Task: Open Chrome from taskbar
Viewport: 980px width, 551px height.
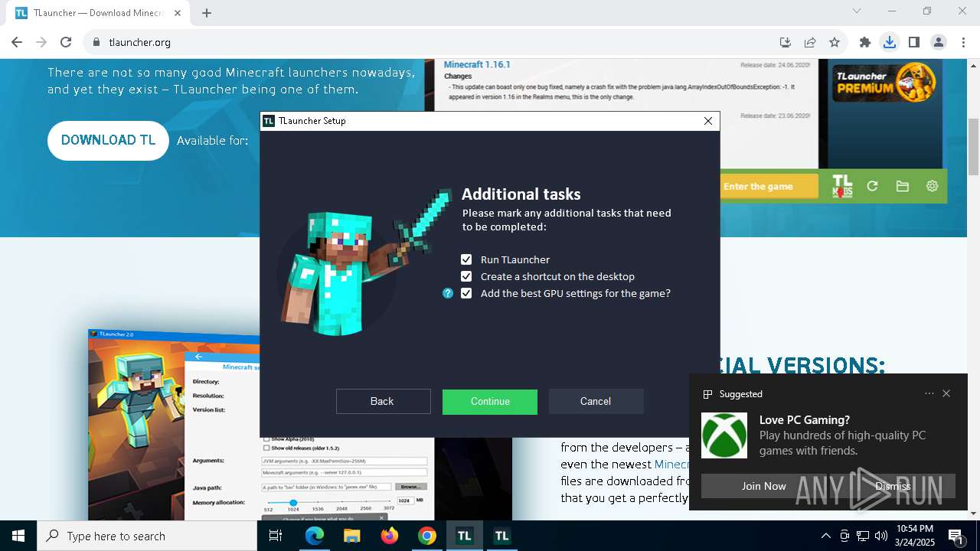Action: point(427,536)
